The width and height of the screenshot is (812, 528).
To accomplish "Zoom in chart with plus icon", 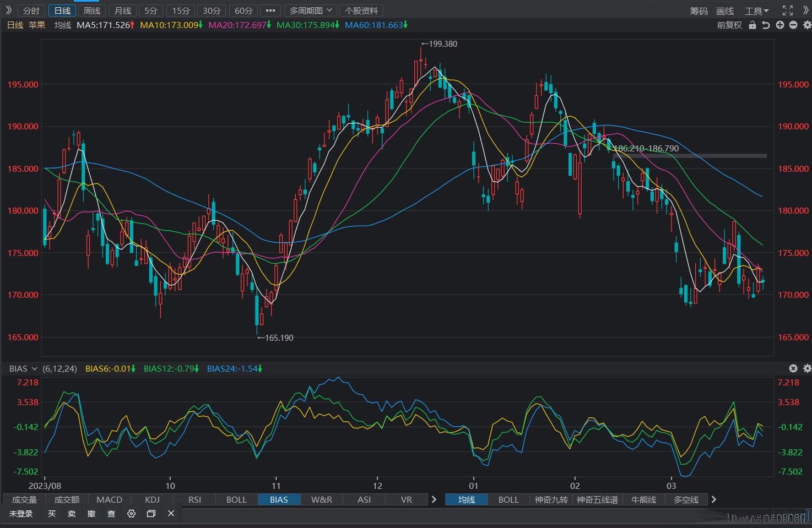I will click(x=779, y=25).
